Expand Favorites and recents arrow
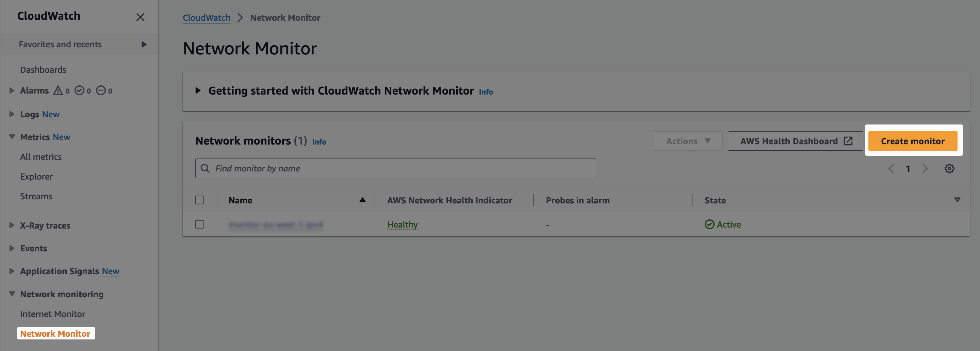Image resolution: width=980 pixels, height=351 pixels. pos(144,45)
